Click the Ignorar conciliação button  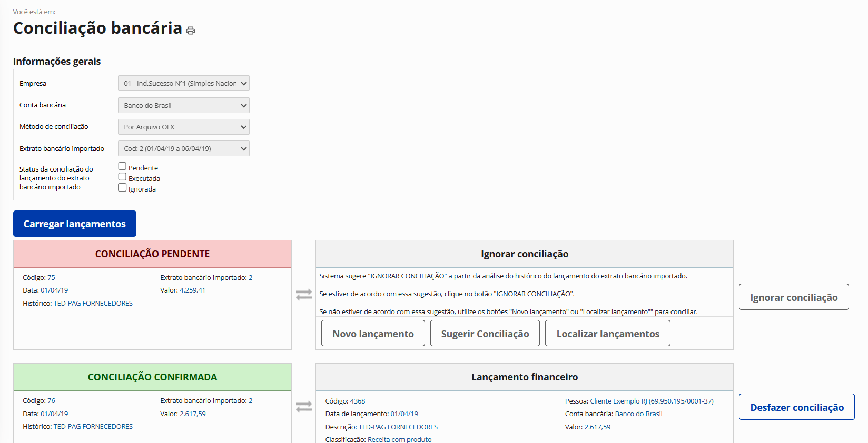tap(793, 297)
